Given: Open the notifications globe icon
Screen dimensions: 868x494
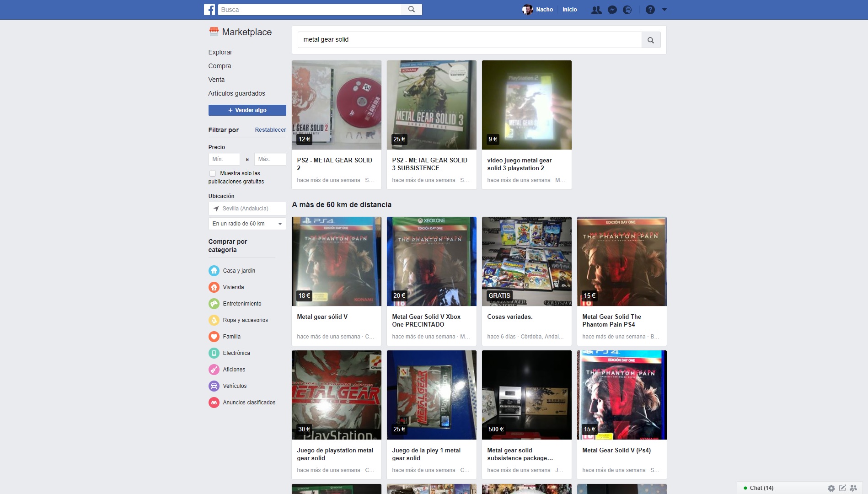Looking at the screenshot, I should point(627,10).
